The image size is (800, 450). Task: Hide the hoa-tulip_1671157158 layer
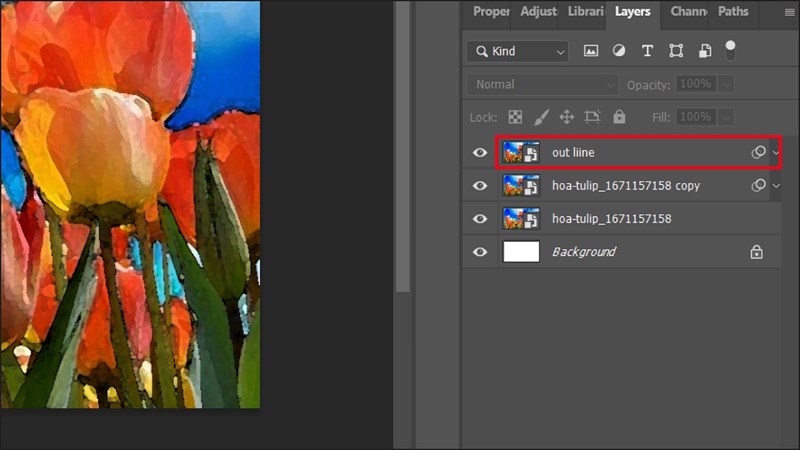tap(480, 219)
